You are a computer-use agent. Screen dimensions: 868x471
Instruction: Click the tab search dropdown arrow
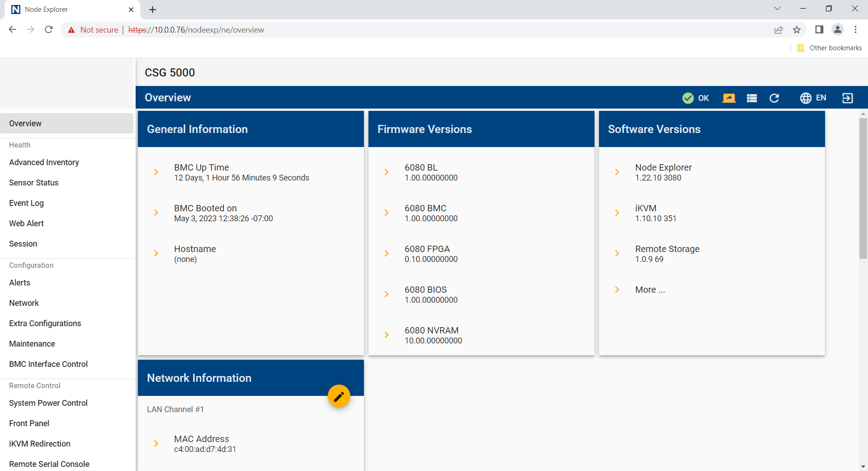coord(777,9)
